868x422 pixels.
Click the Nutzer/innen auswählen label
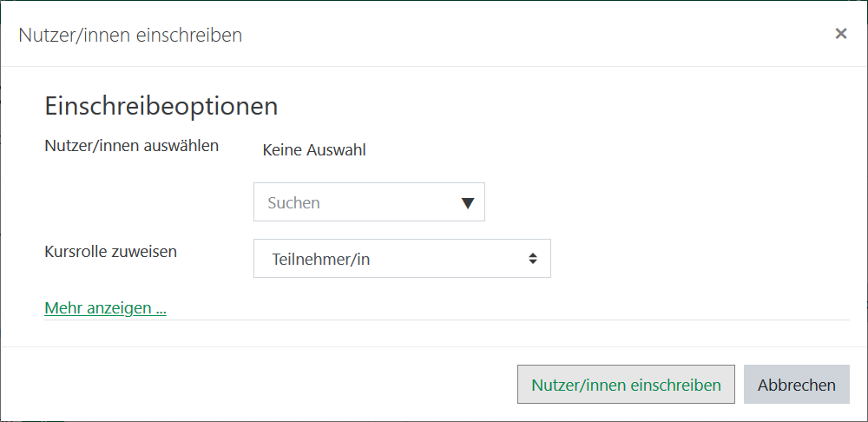point(131,146)
